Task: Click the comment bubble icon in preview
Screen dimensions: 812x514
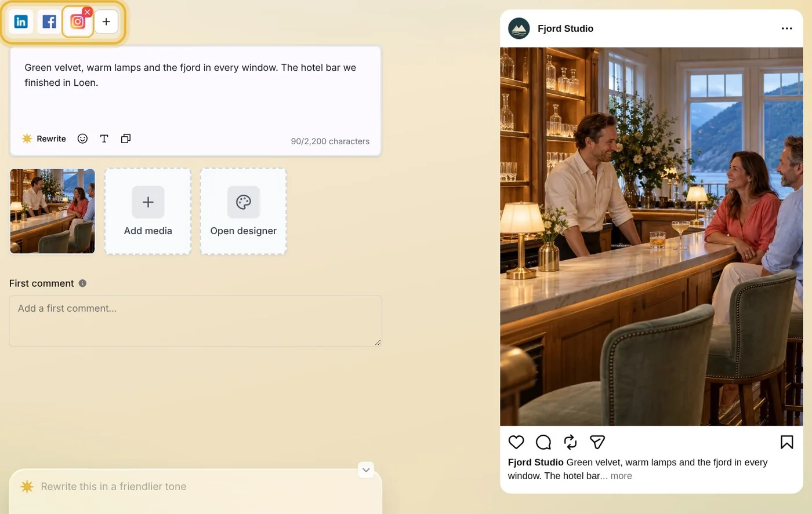Action: coord(543,442)
